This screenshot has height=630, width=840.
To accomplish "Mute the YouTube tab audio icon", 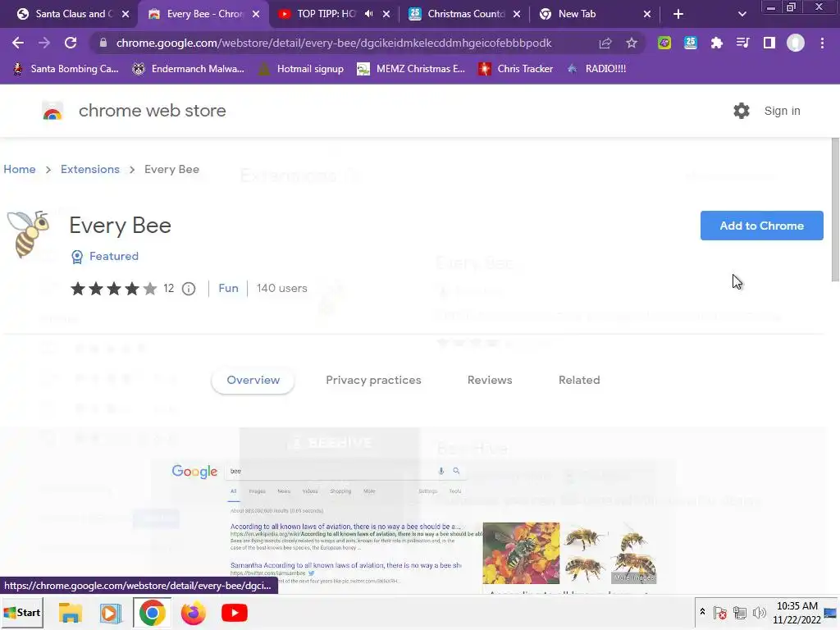I will pos(368,14).
